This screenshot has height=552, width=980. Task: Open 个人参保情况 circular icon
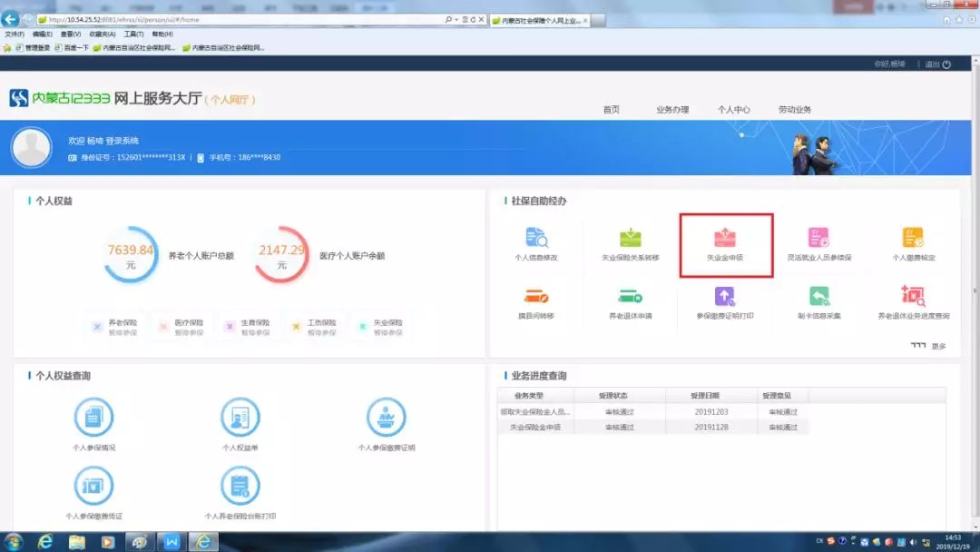pos(93,420)
